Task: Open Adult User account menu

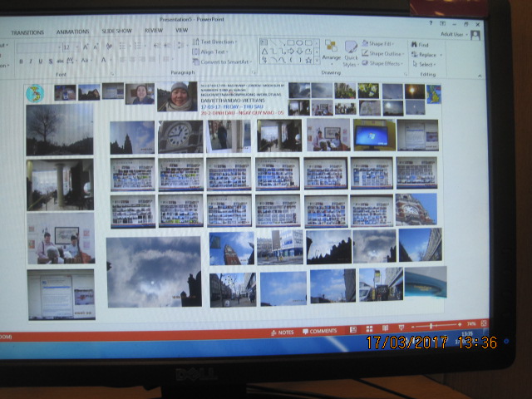Action: tap(454, 34)
